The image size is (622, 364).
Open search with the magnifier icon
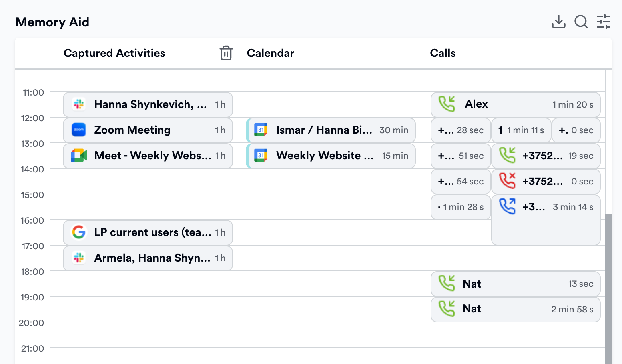point(581,22)
